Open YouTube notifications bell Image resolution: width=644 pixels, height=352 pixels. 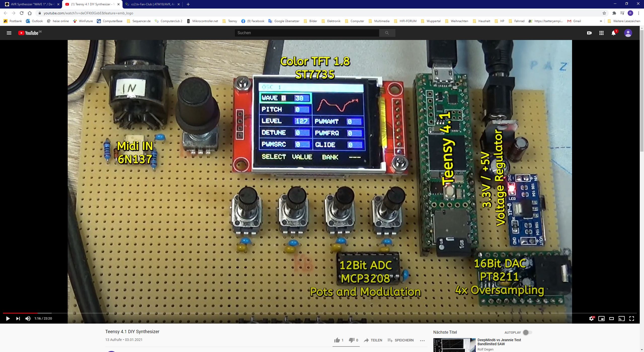614,33
